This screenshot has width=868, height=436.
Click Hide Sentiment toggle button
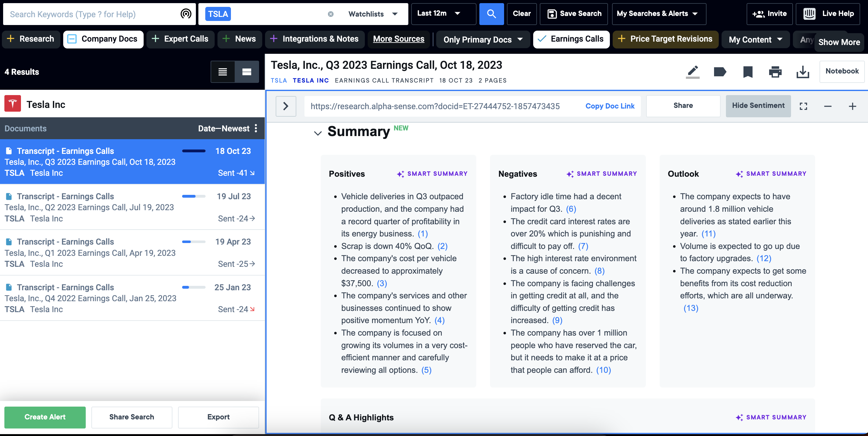pos(758,106)
